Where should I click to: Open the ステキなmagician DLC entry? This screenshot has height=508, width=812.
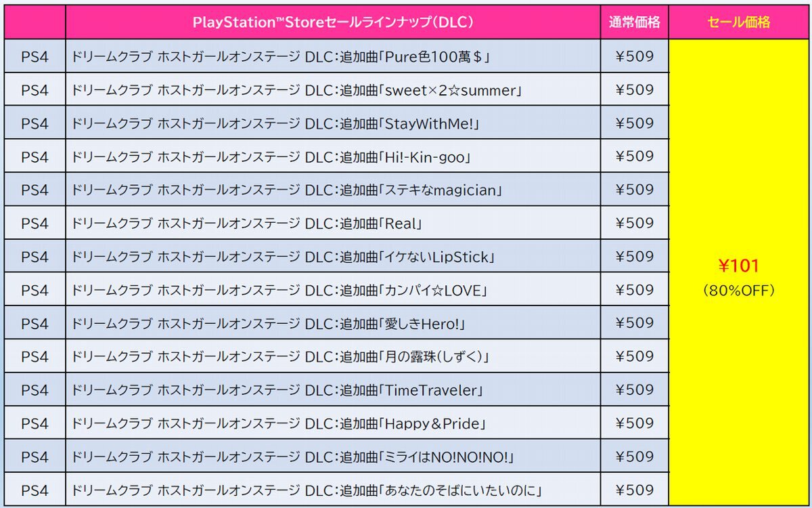click(286, 190)
